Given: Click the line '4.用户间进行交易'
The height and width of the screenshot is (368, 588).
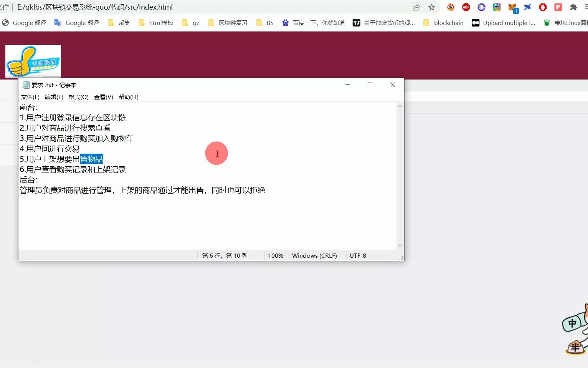Looking at the screenshot, I should point(50,149).
